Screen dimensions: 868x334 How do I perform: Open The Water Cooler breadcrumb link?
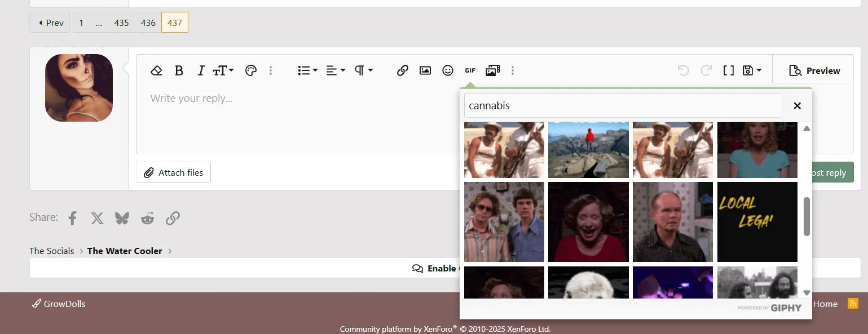125,251
